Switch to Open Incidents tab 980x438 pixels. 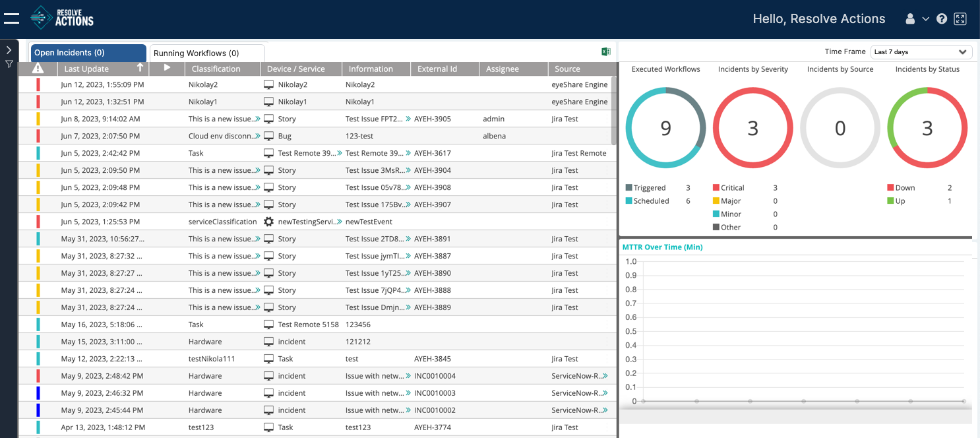point(88,53)
